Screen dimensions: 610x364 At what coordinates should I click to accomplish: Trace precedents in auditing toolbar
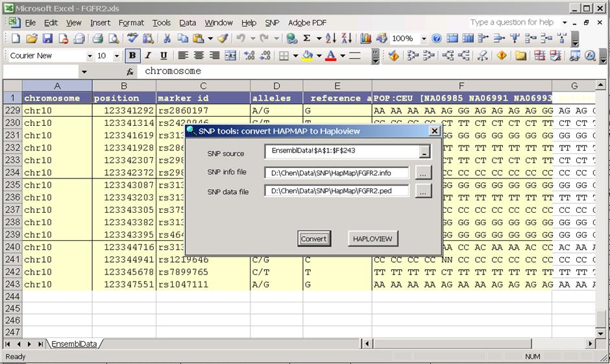point(412,56)
